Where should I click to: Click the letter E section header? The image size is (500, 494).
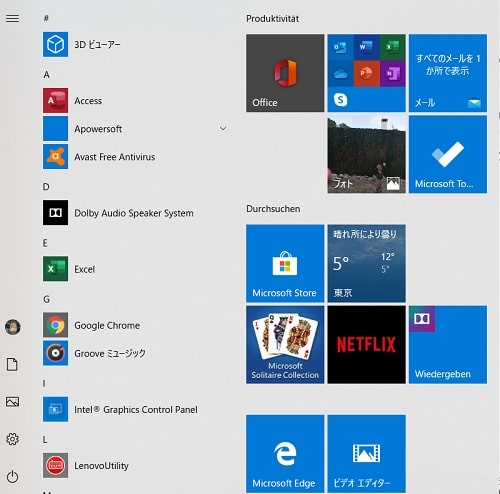[45, 243]
